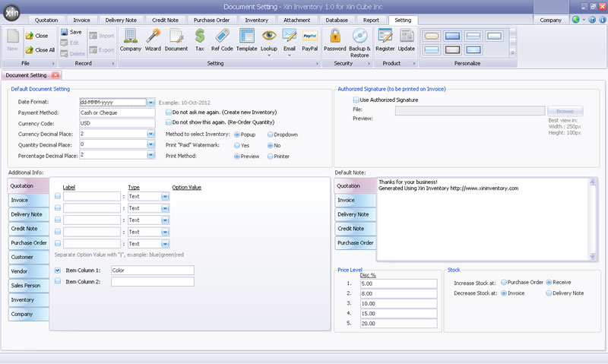
Task: Select Printer as Print Method
Action: (x=271, y=157)
